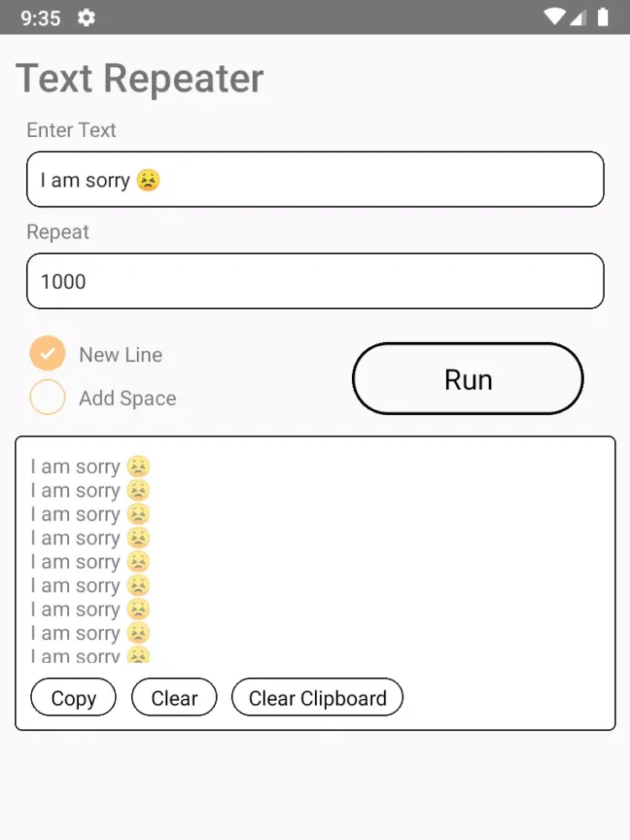Click the "Repeat" field label
This screenshot has height=840, width=630.
coord(58,232)
